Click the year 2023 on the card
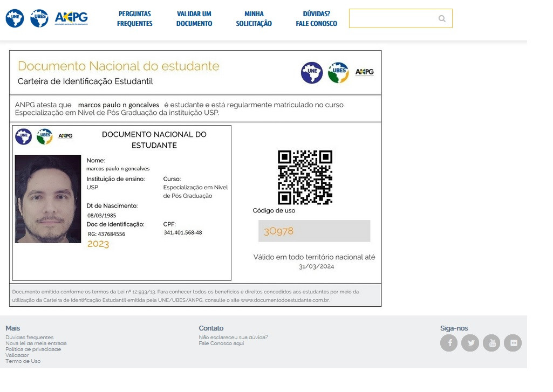The height and width of the screenshot is (392, 553). (98, 244)
